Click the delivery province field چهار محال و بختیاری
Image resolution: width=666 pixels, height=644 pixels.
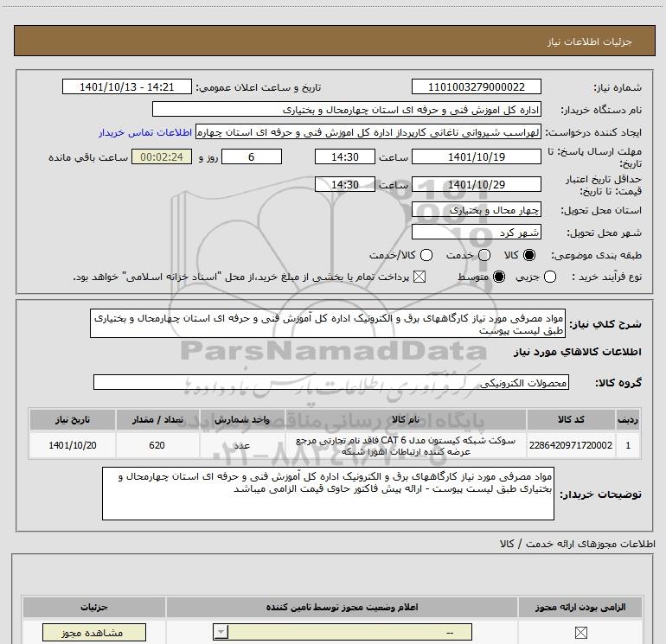click(476, 210)
